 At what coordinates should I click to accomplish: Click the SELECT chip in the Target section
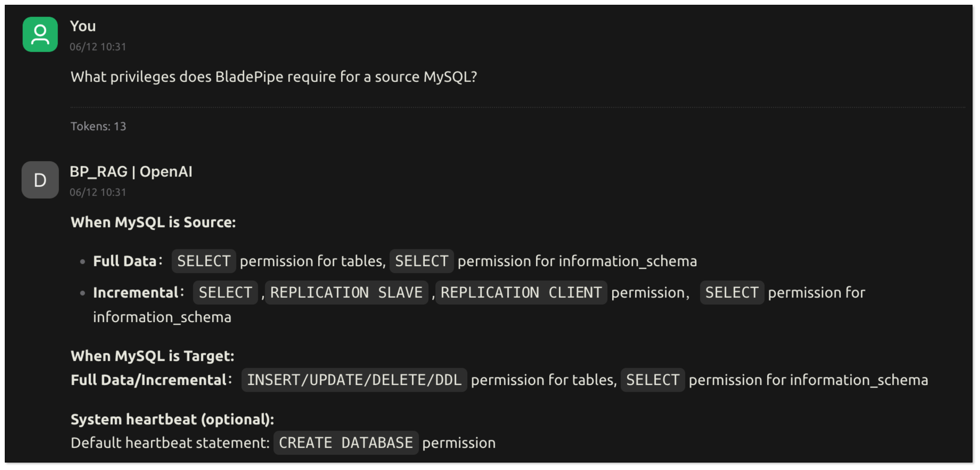pyautogui.click(x=652, y=380)
